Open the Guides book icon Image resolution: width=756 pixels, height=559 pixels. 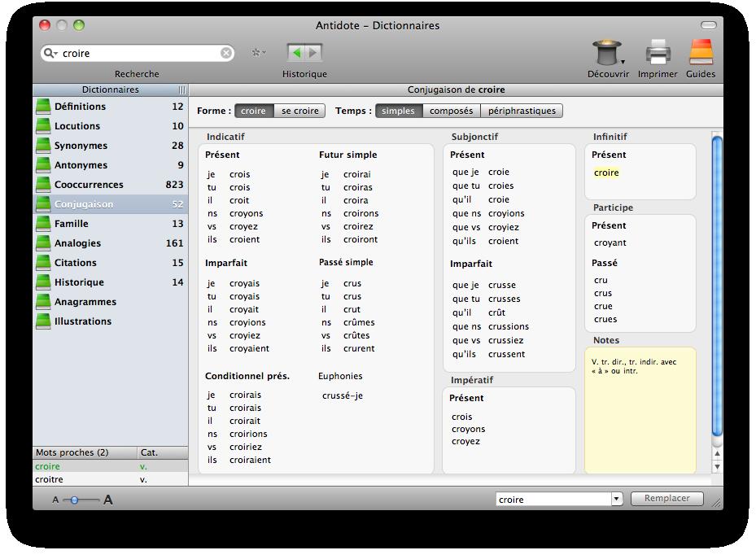pyautogui.click(x=701, y=53)
